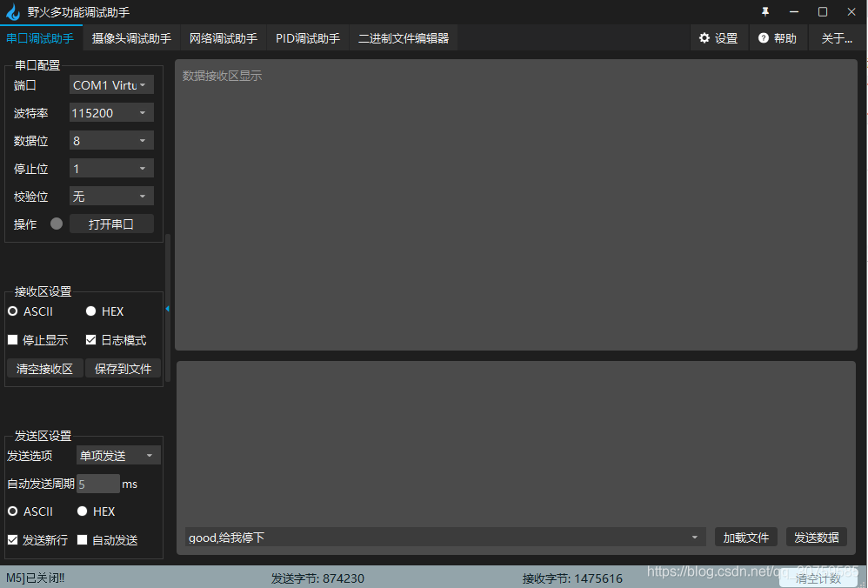Viewport: 868px width, 588px height.
Task: Open the 摄像头调试助手 tab
Action: point(131,38)
